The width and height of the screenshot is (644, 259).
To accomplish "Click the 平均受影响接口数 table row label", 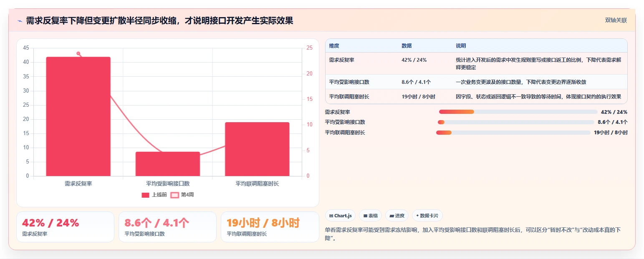I will 349,82.
